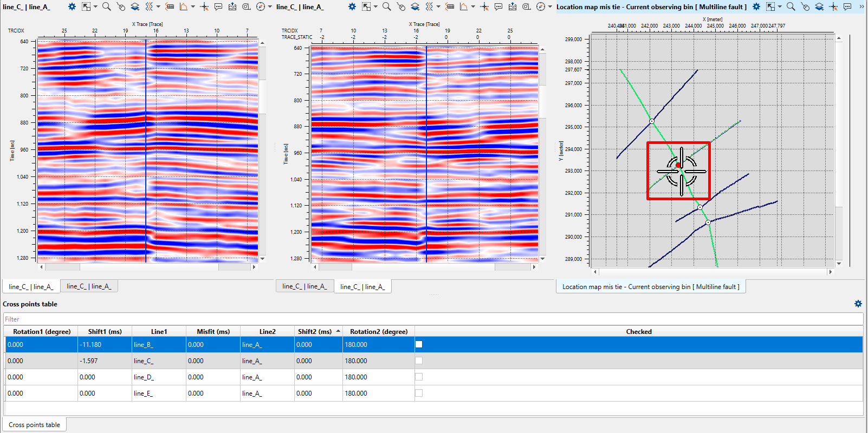Switch to the Cross points table tab
The height and width of the screenshot is (433, 868).
(x=34, y=425)
